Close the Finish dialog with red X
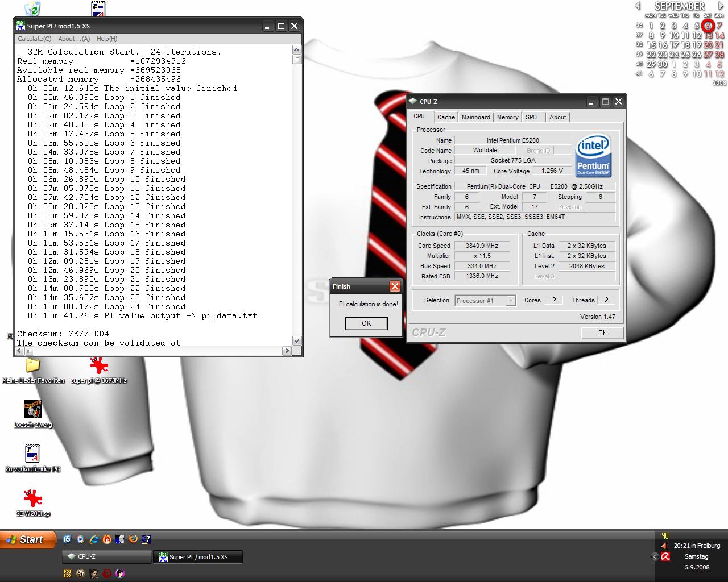This screenshot has width=728, height=582. 395,286
